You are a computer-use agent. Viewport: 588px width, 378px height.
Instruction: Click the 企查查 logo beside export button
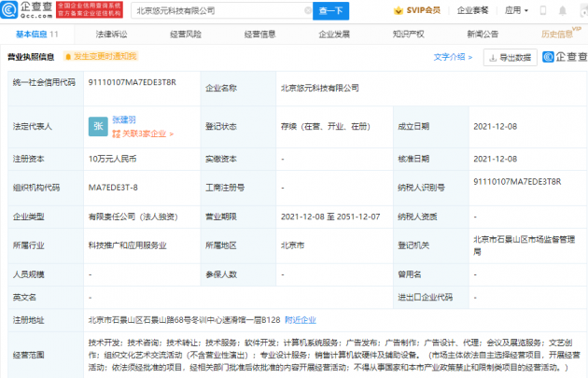pos(565,57)
